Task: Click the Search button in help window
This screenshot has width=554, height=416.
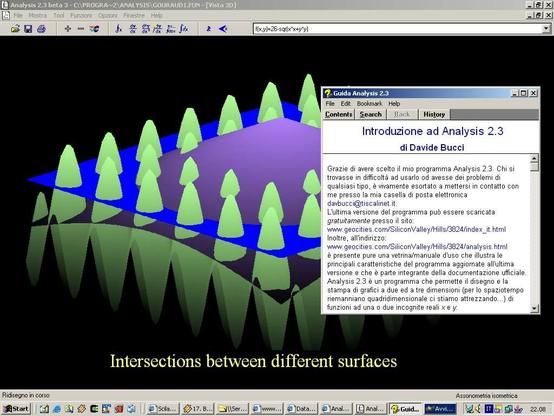Action: (370, 115)
